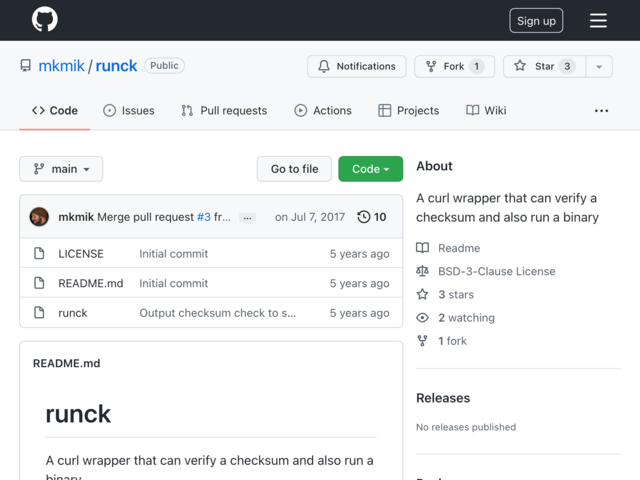This screenshot has width=640, height=480.
Task: Click README.md heading of readme panel
Action: click(67, 363)
